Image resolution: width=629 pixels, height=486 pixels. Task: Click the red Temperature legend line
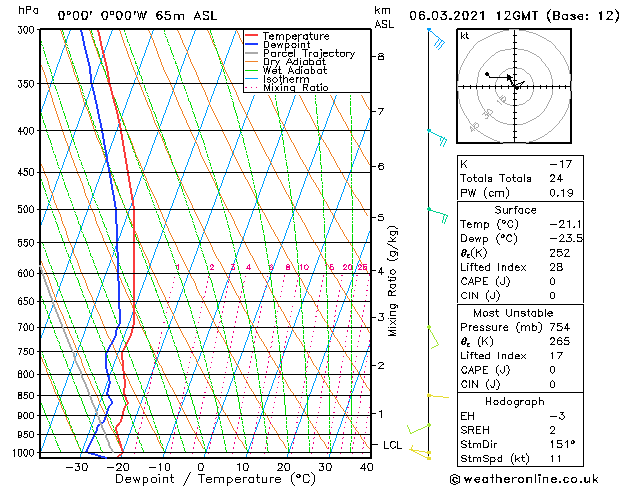click(251, 36)
